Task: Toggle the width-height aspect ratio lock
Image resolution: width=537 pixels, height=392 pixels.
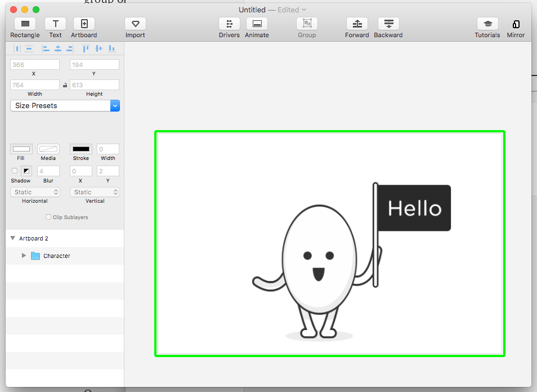Action: 65,85
